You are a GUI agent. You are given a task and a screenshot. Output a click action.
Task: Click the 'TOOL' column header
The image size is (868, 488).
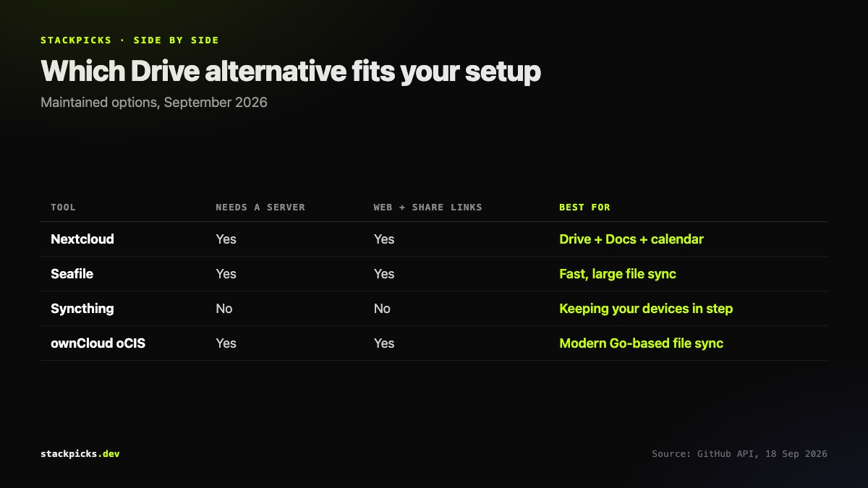point(63,207)
